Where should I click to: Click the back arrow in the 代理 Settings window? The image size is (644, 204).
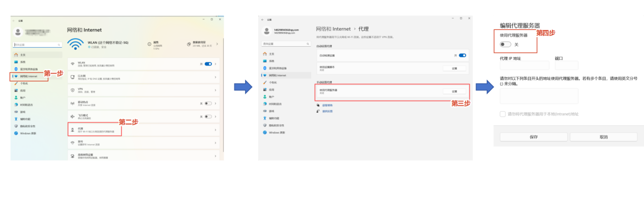tap(262, 19)
